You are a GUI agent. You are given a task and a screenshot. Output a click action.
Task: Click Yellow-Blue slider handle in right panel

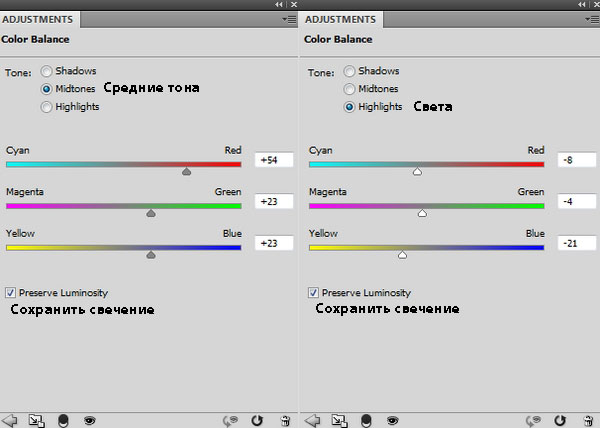(402, 255)
